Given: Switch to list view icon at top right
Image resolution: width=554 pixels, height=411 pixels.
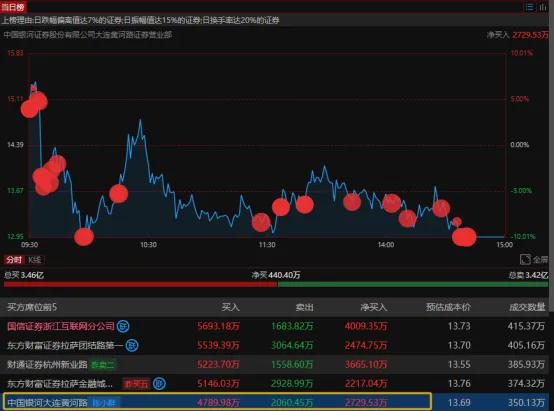Looking at the screenshot, I should (x=529, y=7).
